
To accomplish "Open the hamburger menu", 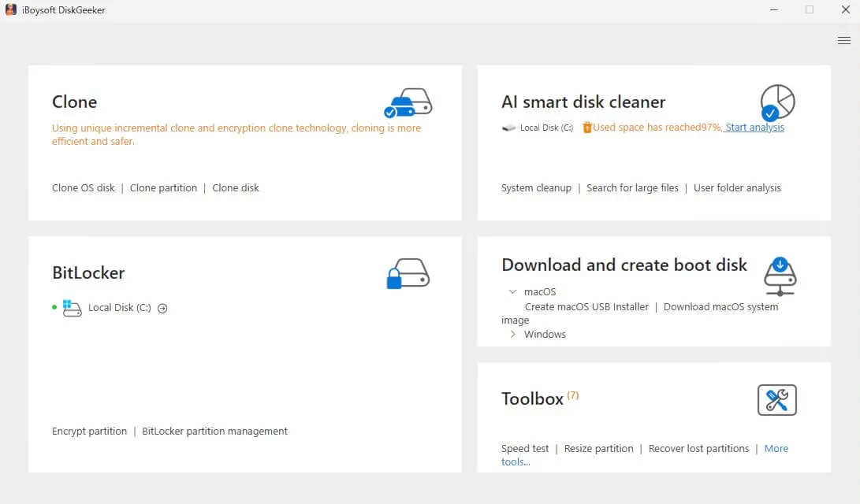I will [x=843, y=40].
